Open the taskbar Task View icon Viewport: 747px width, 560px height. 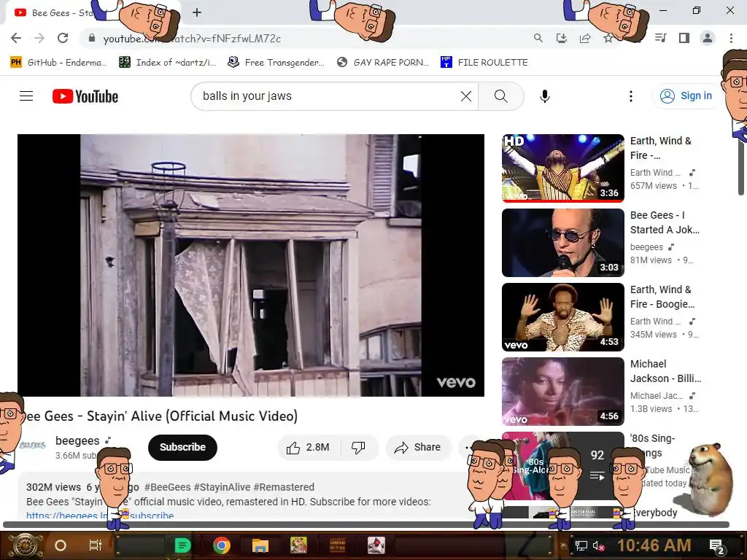[x=96, y=545]
